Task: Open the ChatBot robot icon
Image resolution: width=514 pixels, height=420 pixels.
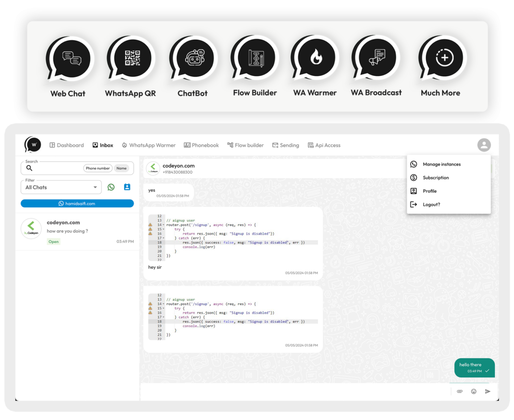Action: (194, 58)
